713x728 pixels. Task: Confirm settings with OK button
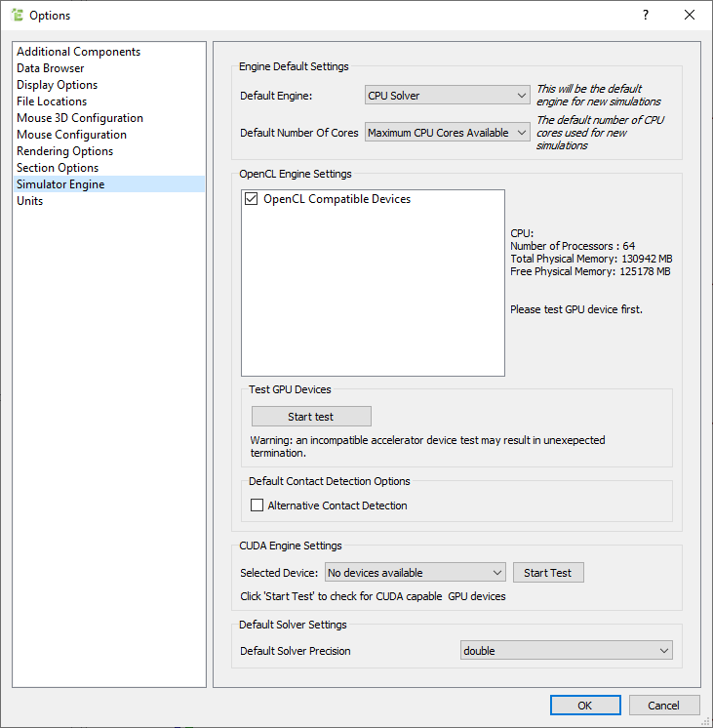(x=585, y=706)
